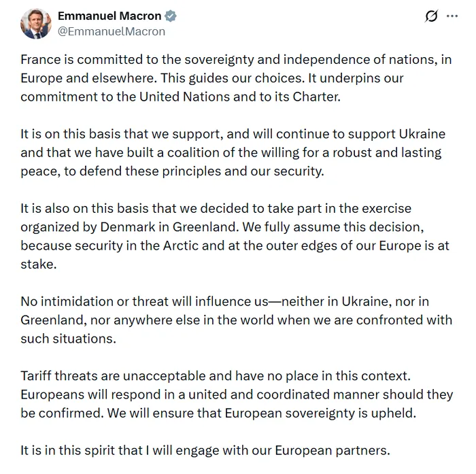
Task: Click the paragraph starting "France is committed"
Action: 235,78
